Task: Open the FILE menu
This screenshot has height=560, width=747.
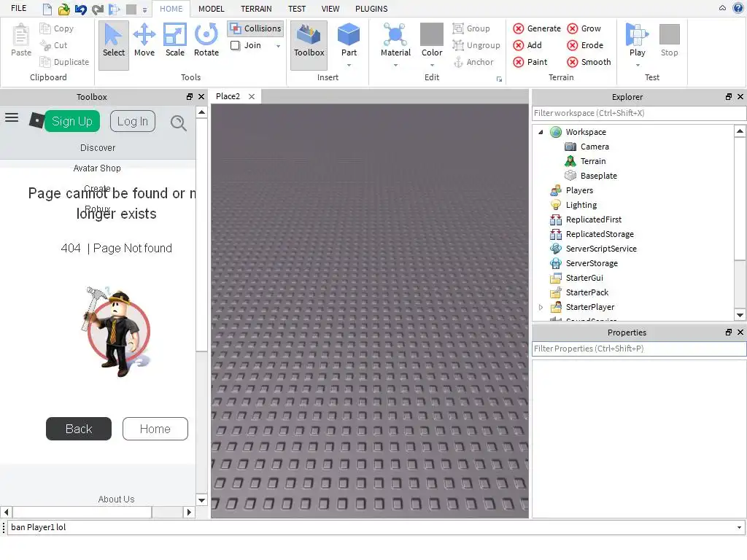Action: tap(18, 9)
